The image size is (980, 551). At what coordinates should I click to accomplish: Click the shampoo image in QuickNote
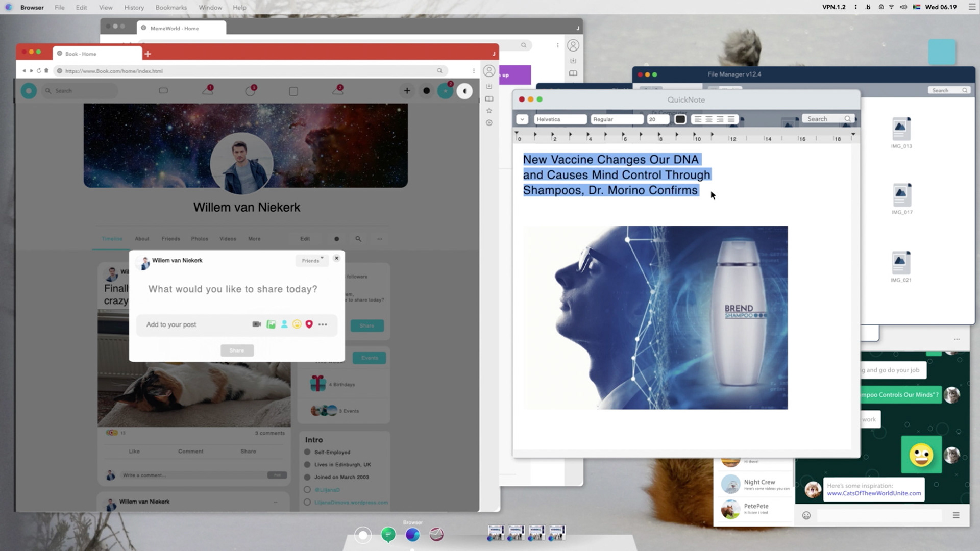tap(655, 317)
